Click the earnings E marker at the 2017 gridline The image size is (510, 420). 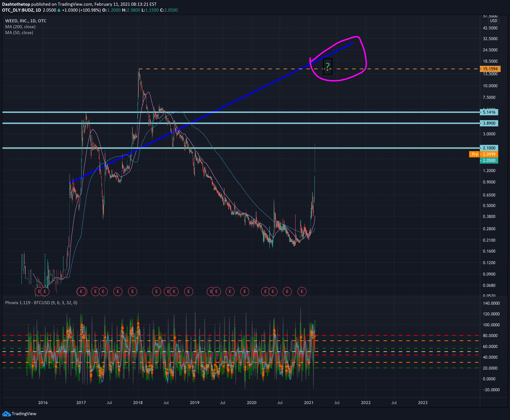[x=81, y=292]
